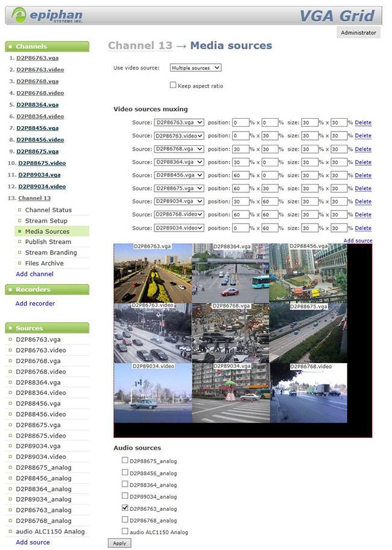Go to Publish Stream page
The height and width of the screenshot is (550, 392).
[48, 242]
